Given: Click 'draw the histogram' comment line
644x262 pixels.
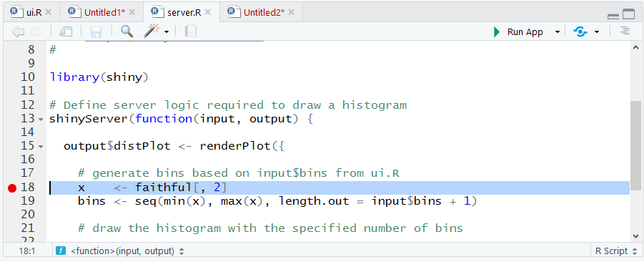Looking at the screenshot, I should click(x=270, y=228).
